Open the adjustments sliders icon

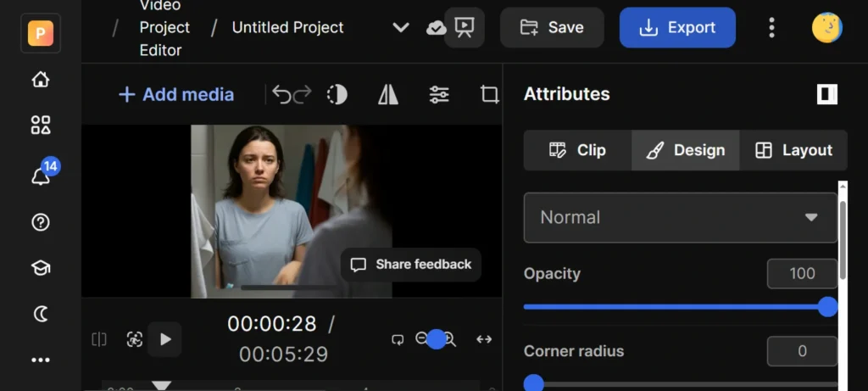[439, 94]
